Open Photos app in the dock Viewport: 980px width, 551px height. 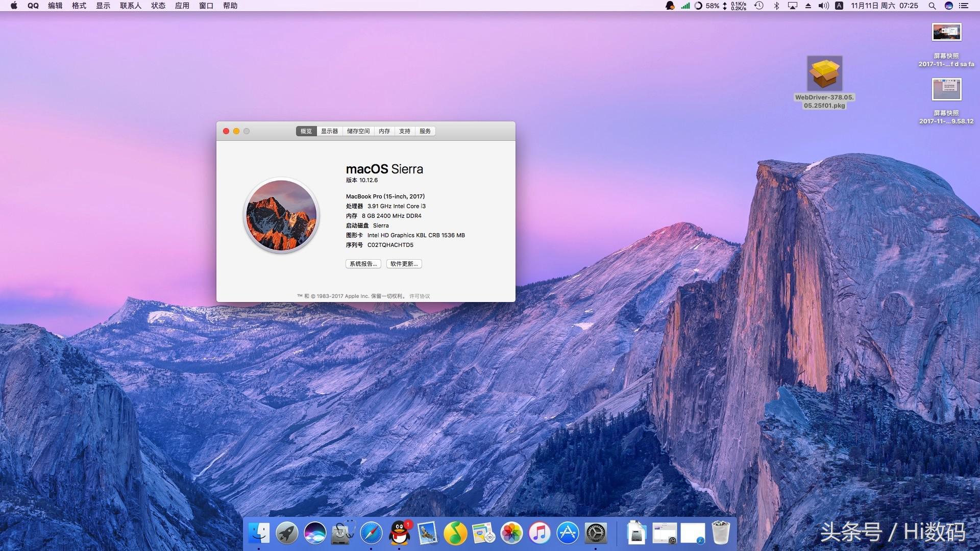[511, 533]
